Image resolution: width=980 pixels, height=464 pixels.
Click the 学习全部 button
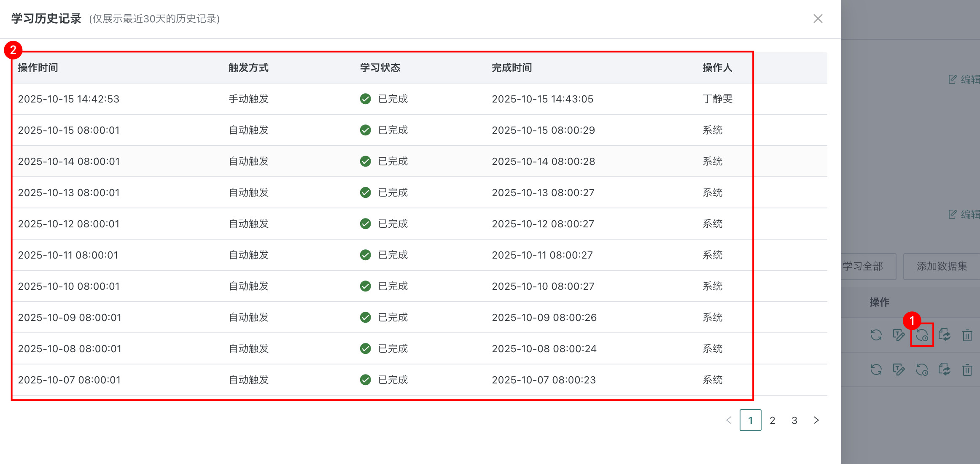pyautogui.click(x=864, y=266)
